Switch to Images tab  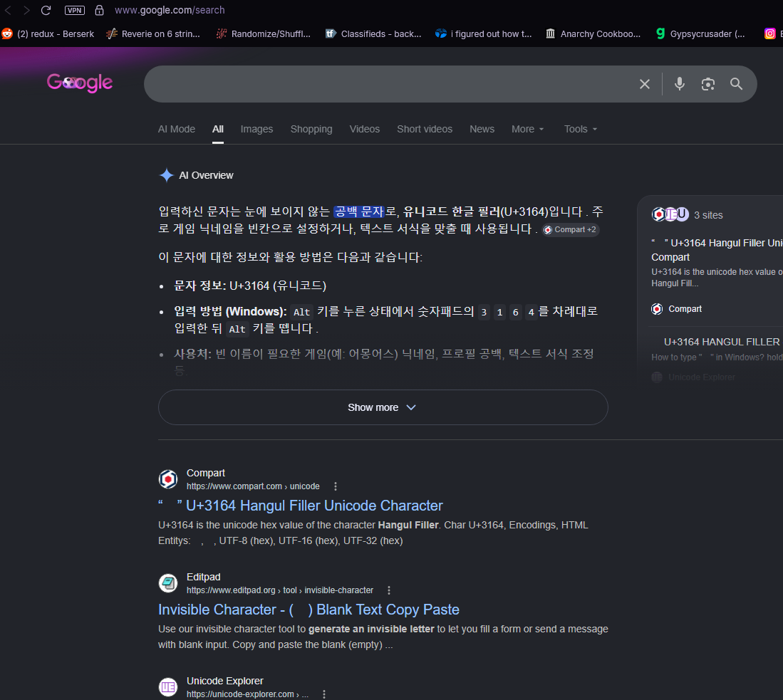click(x=256, y=129)
